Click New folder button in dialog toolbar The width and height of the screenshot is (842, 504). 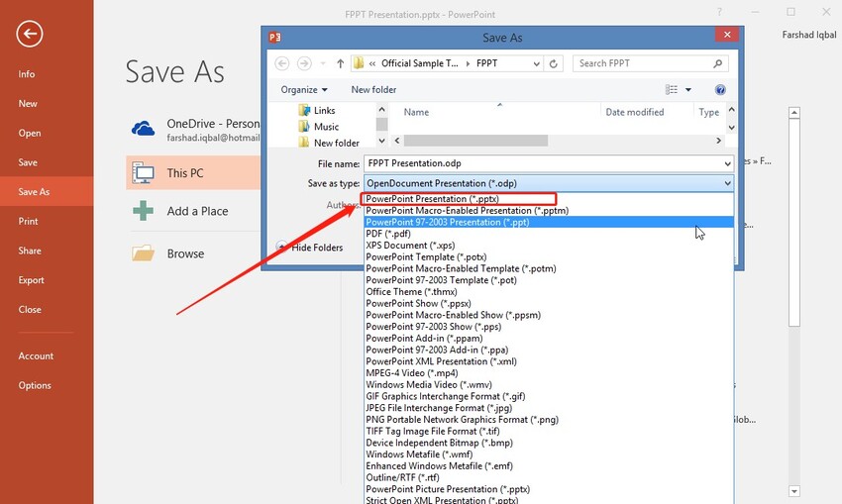pyautogui.click(x=373, y=90)
